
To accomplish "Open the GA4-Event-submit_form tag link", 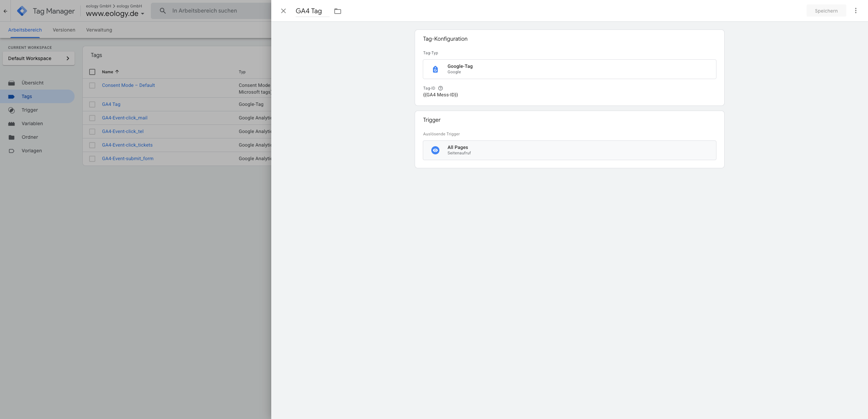I will pos(127,158).
